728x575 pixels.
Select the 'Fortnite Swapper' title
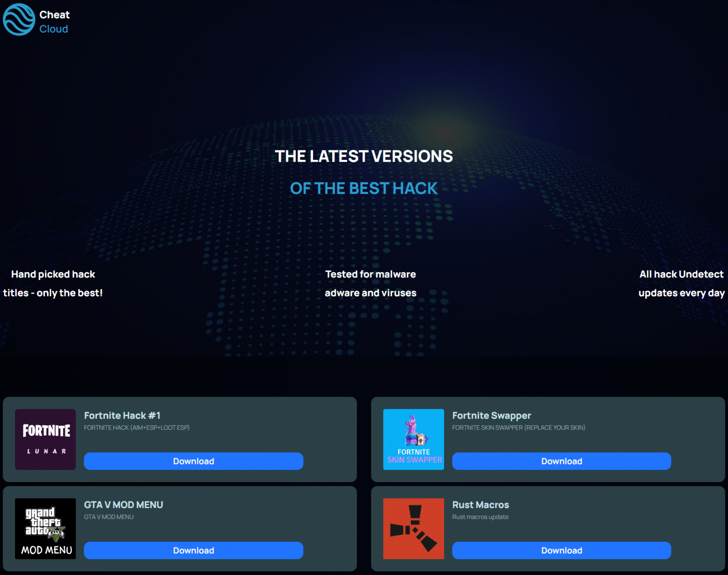pyautogui.click(x=491, y=416)
